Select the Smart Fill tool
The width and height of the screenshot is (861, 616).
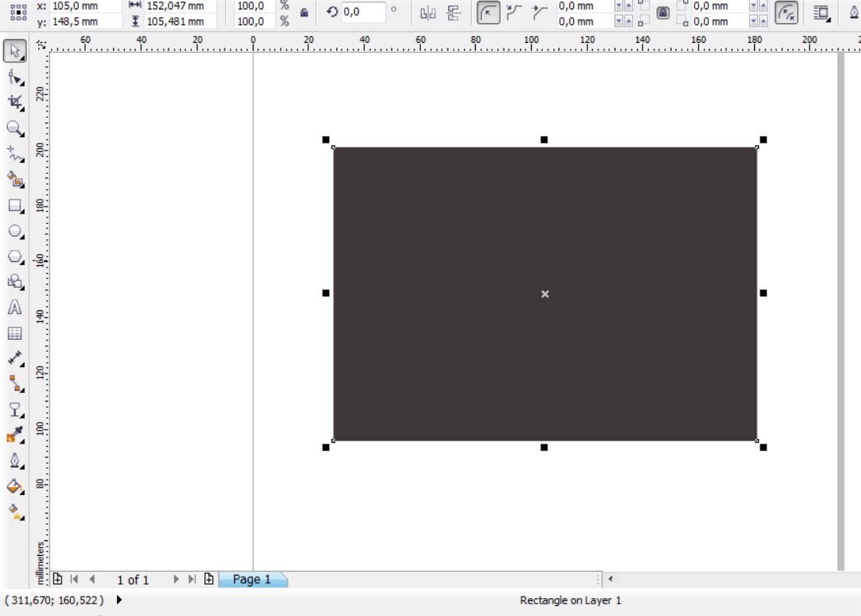click(15, 179)
